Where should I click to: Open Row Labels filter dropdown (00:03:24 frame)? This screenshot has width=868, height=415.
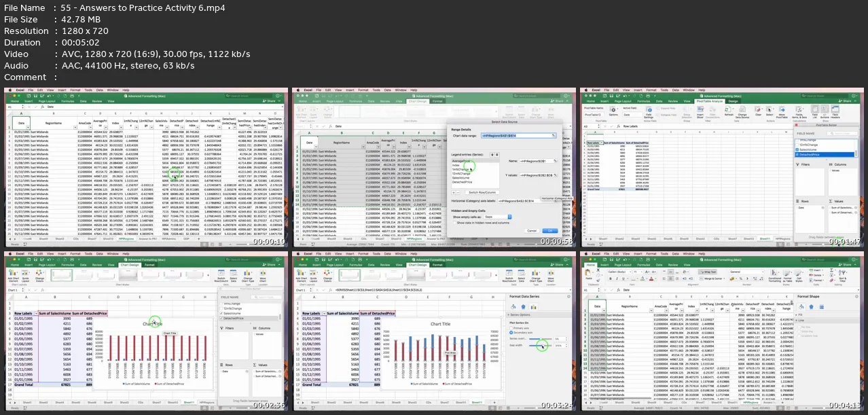coord(324,313)
